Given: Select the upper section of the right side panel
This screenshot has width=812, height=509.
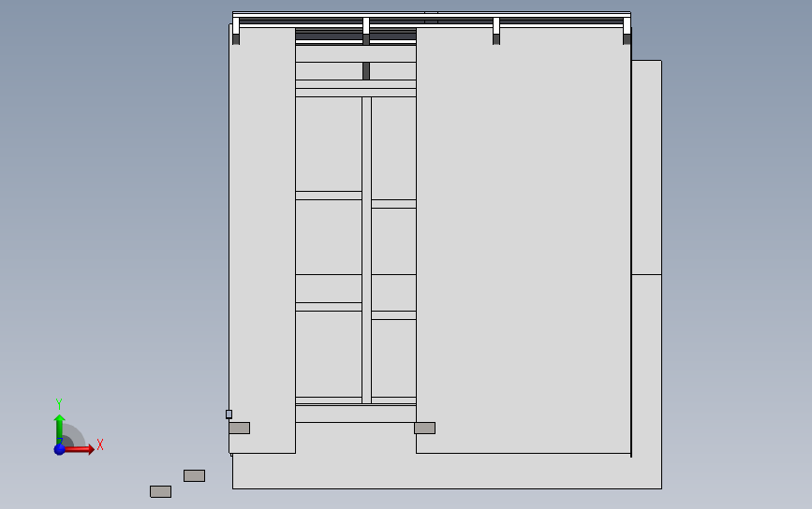Looking at the screenshot, I should (647, 167).
